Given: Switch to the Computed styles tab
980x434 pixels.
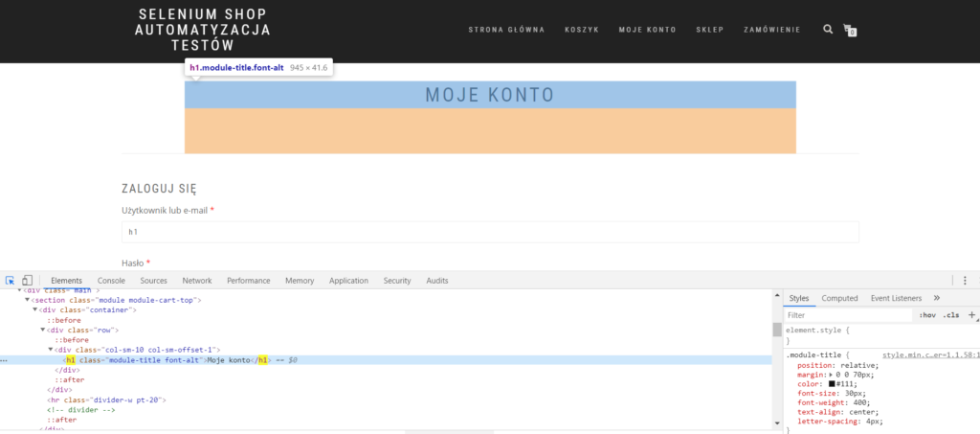Looking at the screenshot, I should 839,298.
